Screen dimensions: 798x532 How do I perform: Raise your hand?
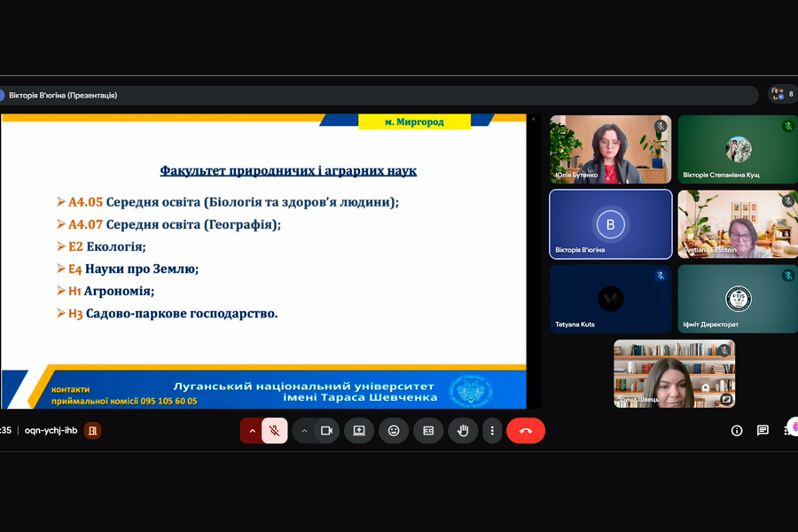463,431
